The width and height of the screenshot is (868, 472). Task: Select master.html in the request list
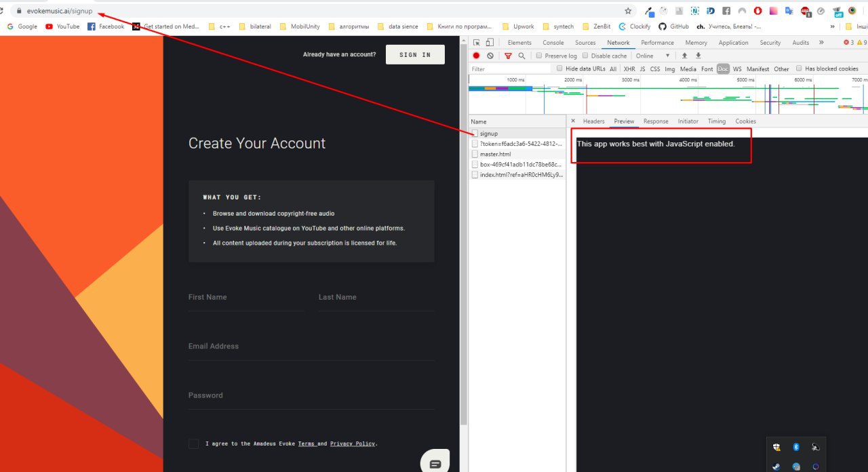[x=517, y=154]
